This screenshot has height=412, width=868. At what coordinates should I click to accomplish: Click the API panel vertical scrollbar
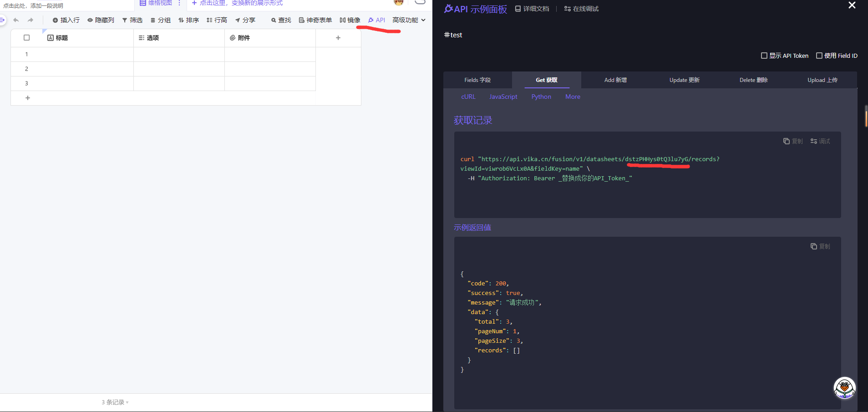tap(866, 116)
